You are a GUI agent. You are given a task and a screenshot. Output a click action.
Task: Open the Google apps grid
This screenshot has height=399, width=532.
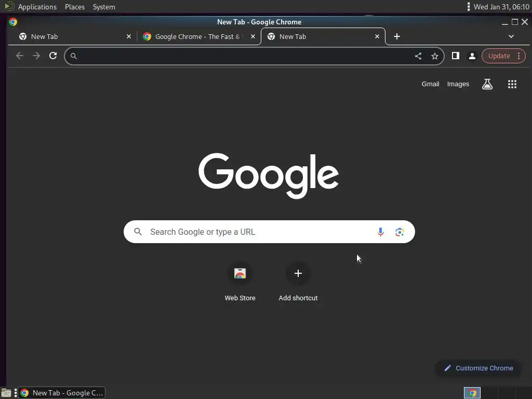[x=512, y=84]
